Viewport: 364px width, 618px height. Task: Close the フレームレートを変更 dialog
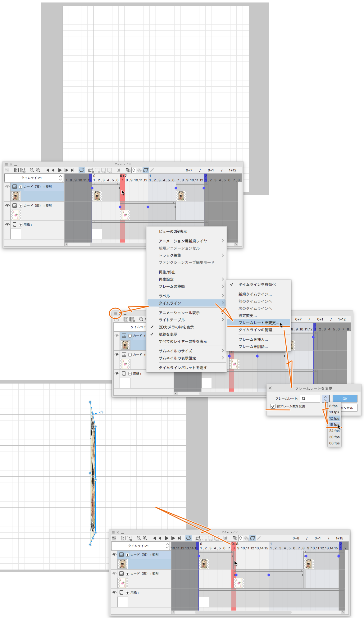click(x=270, y=388)
